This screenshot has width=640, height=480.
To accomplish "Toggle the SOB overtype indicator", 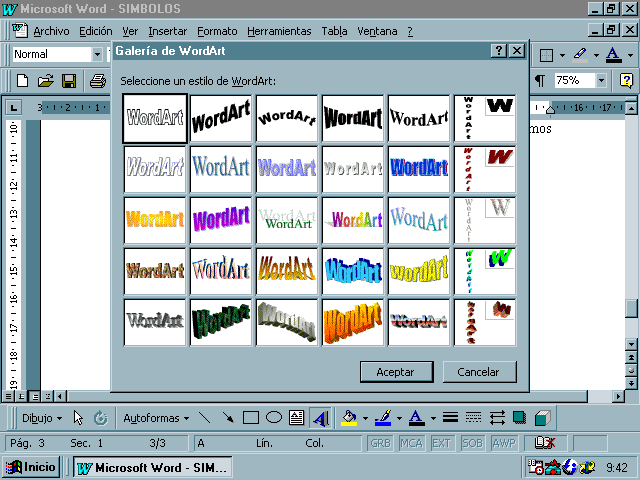I will click(472, 443).
